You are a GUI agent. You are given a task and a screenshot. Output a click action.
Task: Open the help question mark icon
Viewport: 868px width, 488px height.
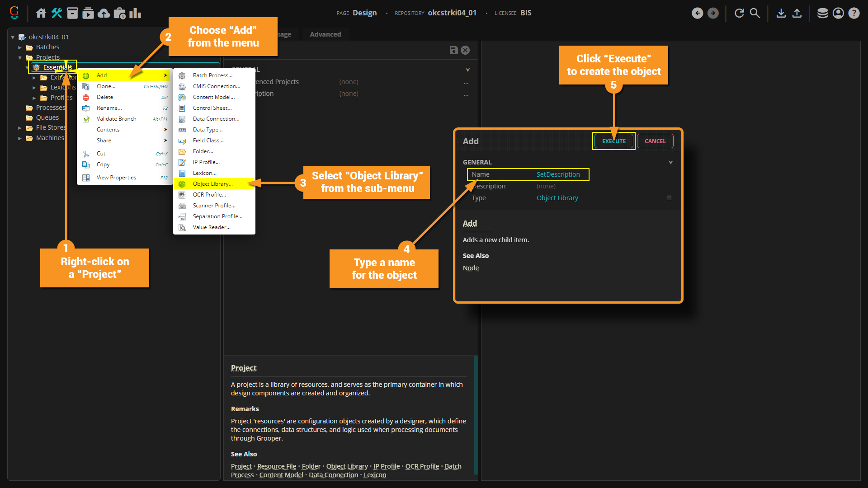(854, 13)
